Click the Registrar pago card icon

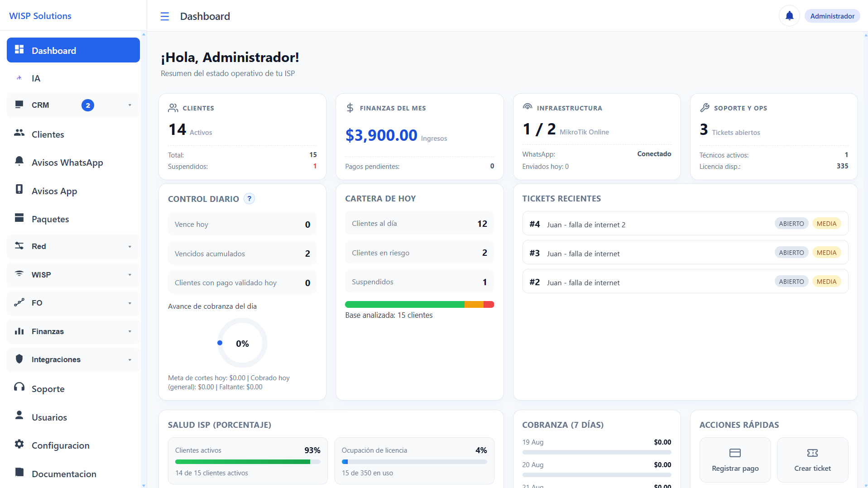pos(735,453)
